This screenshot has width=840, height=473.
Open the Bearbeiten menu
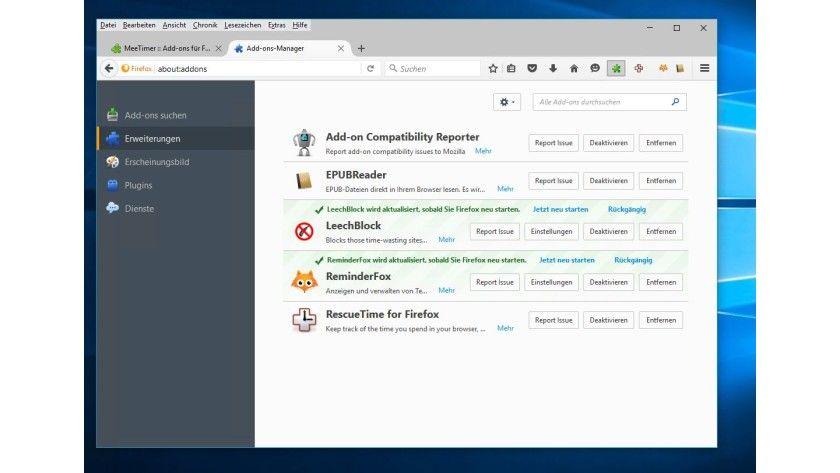[x=139, y=25]
